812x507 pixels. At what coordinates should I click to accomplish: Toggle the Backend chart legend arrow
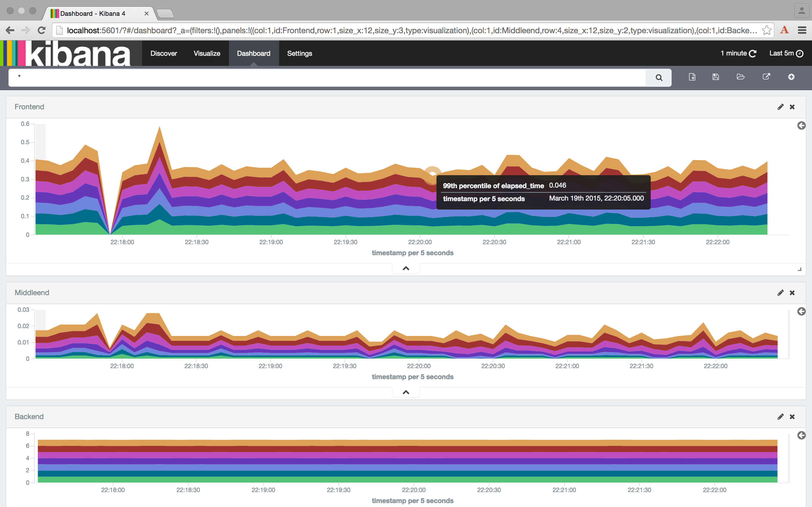pos(801,435)
